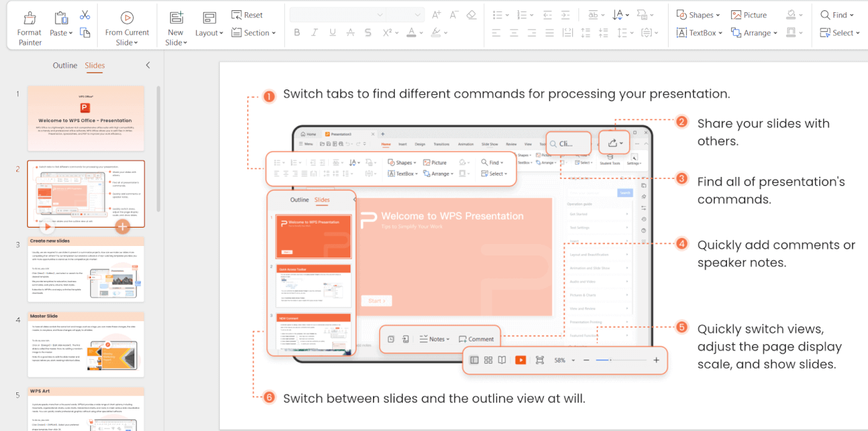Click the slide panel vertical scrollbar
The width and height of the screenshot is (868, 431).
click(159, 149)
